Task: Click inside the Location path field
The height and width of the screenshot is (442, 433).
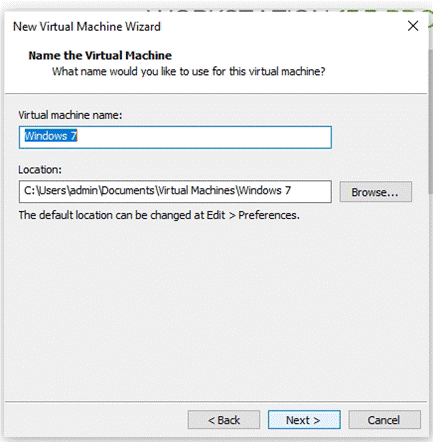Action: pos(175,191)
